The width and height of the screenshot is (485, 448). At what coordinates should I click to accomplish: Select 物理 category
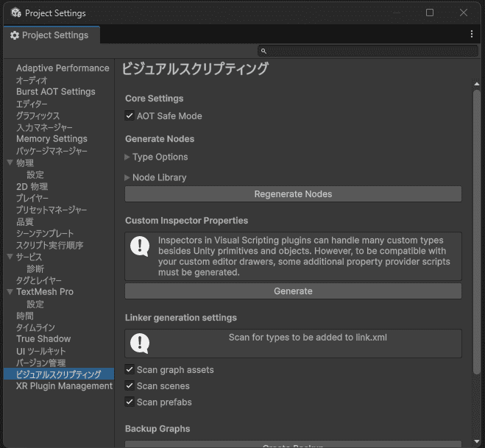(x=25, y=163)
